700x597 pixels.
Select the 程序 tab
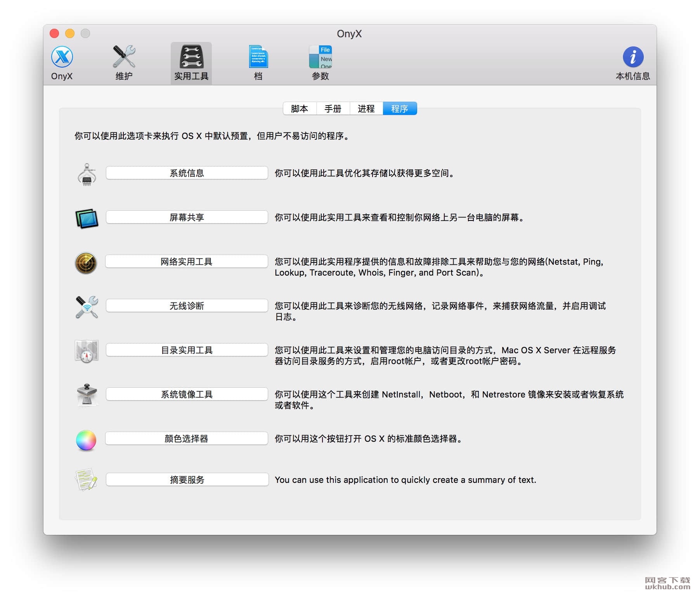click(400, 109)
